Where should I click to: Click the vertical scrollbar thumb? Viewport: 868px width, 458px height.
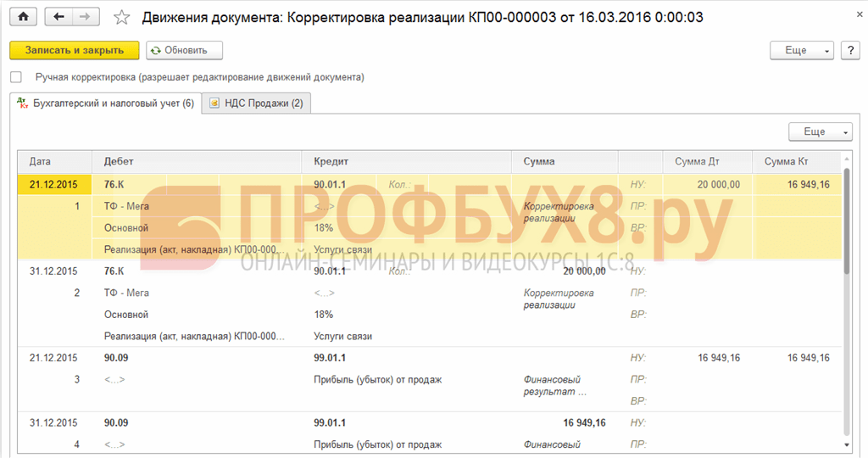[x=846, y=221]
